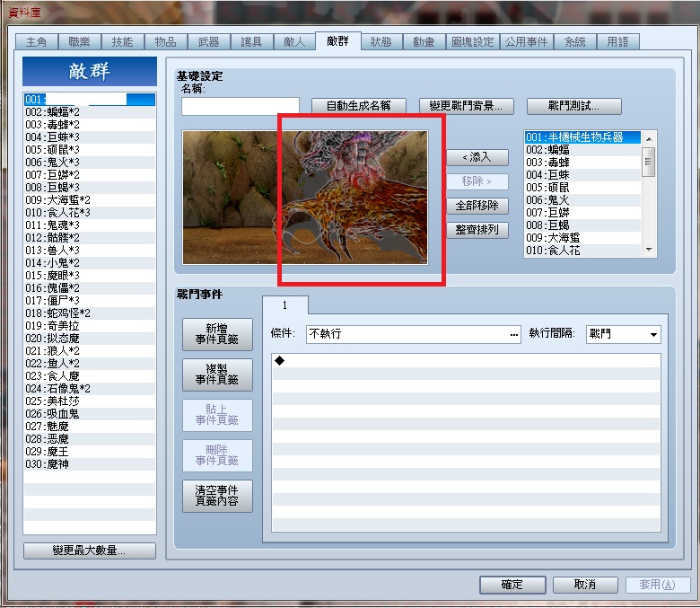The image size is (700, 608).
Task: Select troop 010:食人花*3
Action: coord(90,213)
